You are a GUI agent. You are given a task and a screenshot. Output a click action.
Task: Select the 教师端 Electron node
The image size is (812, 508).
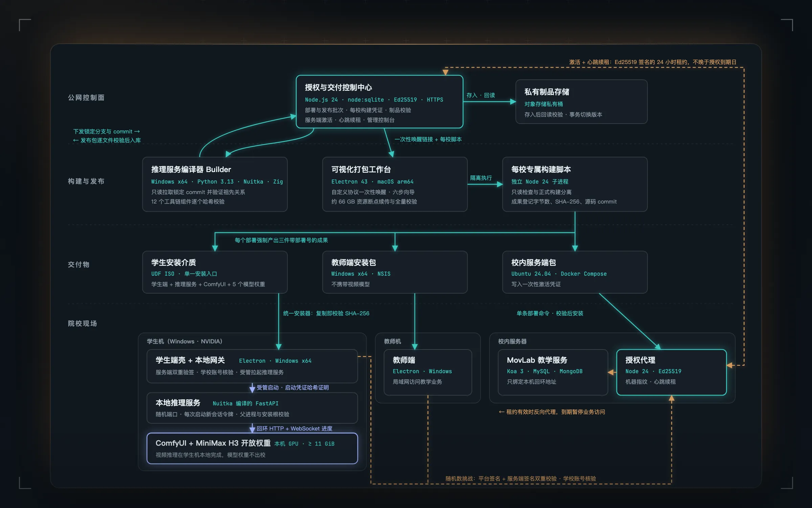[x=428, y=372]
